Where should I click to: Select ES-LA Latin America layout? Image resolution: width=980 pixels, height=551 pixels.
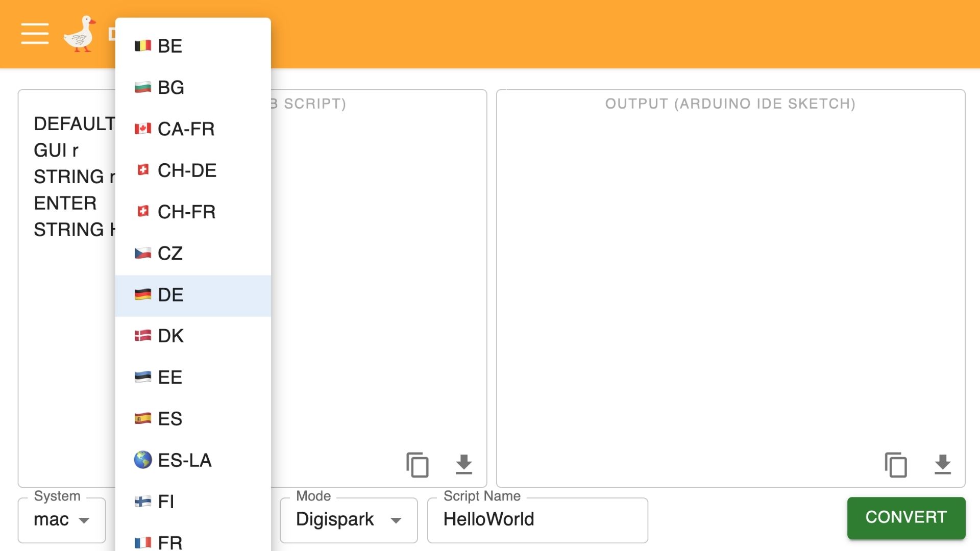tap(193, 460)
